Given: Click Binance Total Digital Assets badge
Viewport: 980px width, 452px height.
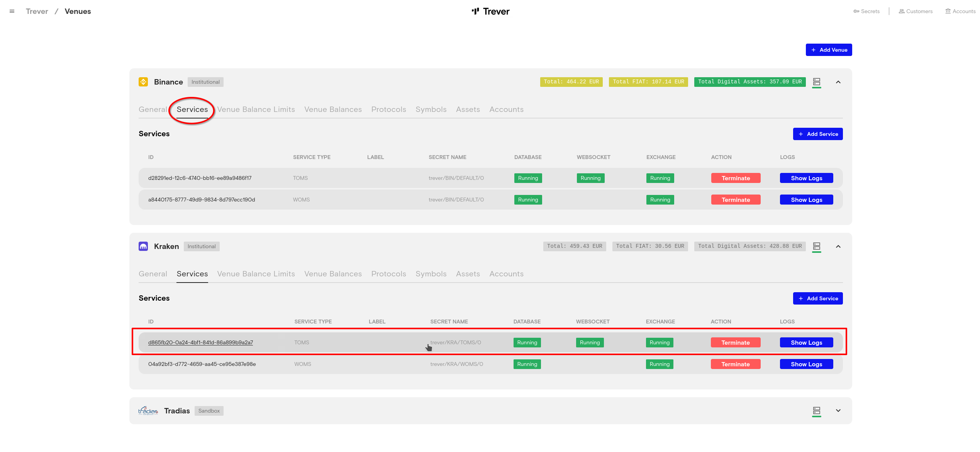Looking at the screenshot, I should 749,82.
